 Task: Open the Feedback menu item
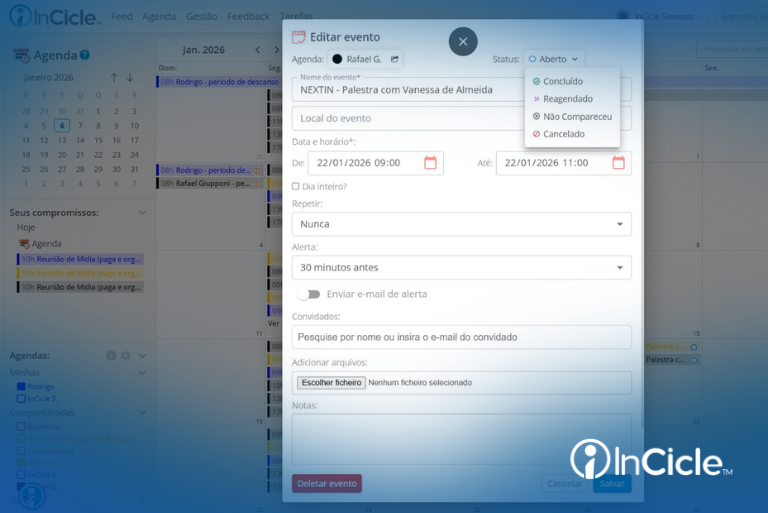click(x=248, y=16)
